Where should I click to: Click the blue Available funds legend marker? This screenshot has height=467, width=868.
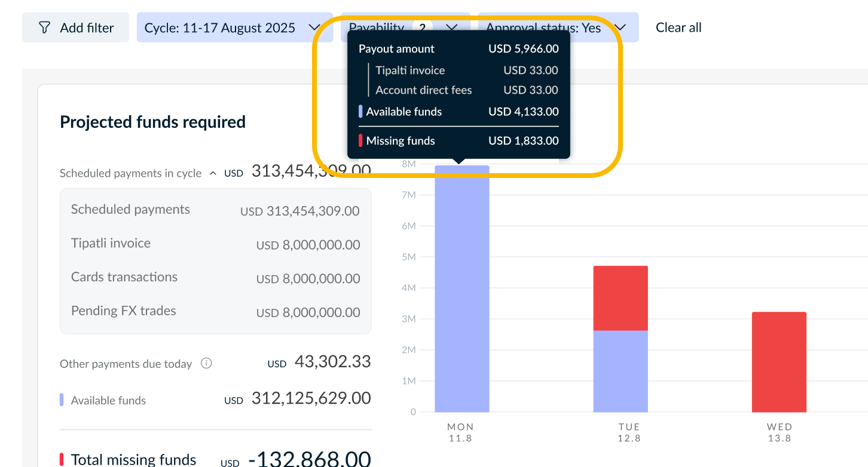coord(62,400)
